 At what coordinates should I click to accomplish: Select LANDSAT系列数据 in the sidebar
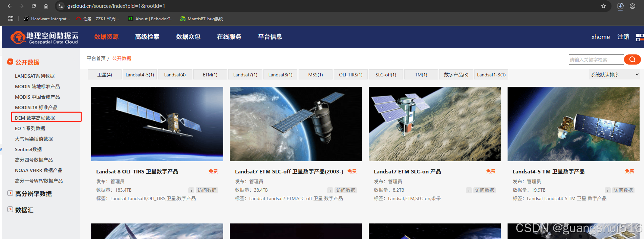pos(35,76)
